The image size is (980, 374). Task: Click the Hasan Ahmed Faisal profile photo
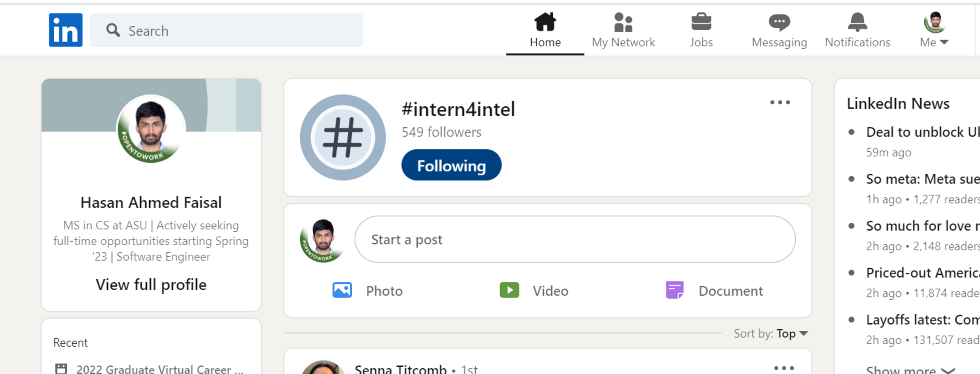(151, 128)
